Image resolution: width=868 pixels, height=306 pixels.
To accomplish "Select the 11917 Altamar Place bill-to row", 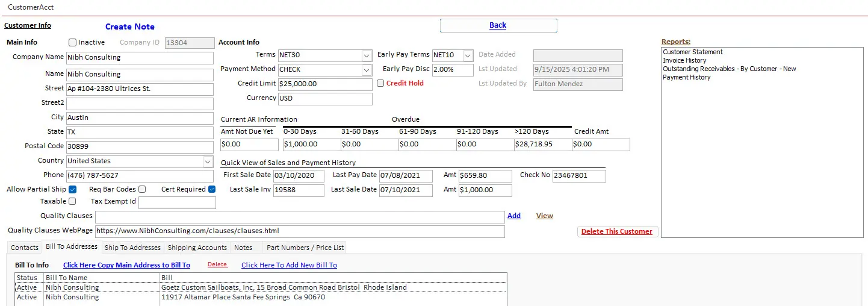I will [261, 298].
